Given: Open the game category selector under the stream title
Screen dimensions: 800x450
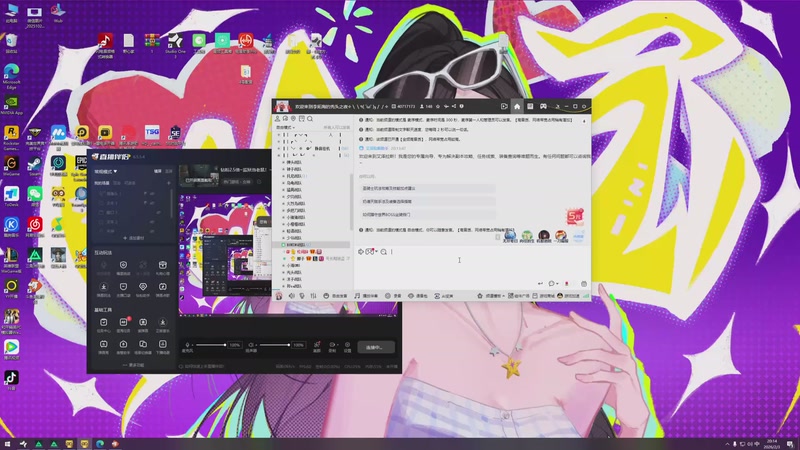Looking at the screenshot, I should point(237,182).
